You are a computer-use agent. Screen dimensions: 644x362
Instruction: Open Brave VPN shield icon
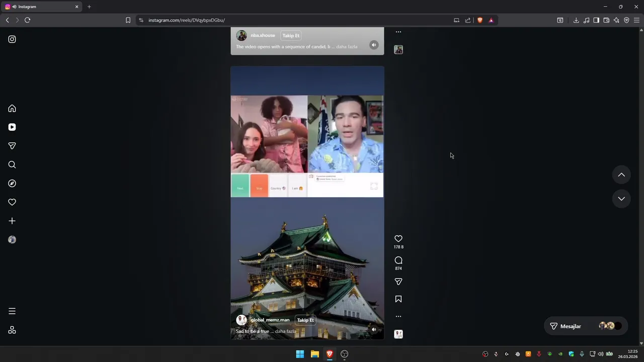pyautogui.click(x=626, y=20)
